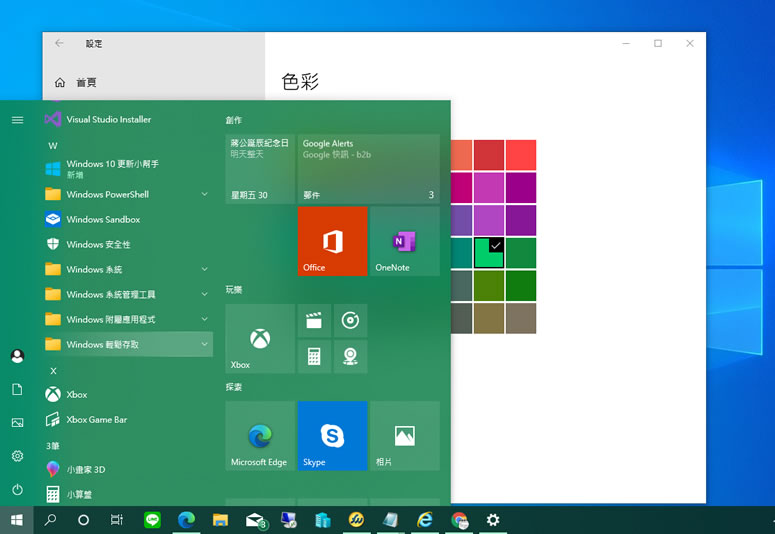775x534 pixels.
Task: Open File Explorer on taskbar
Action: [x=220, y=520]
